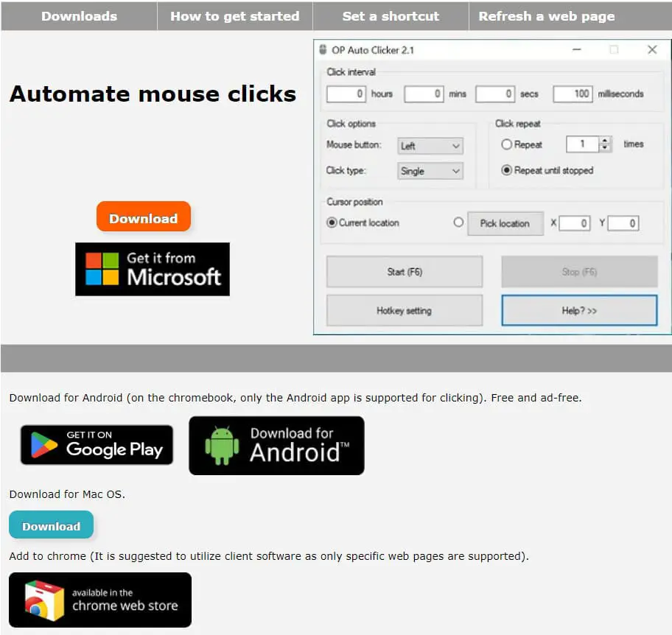Viewport: 672px width, 635px height.
Task: Click the Add to chrome description text
Action: pyautogui.click(x=269, y=556)
